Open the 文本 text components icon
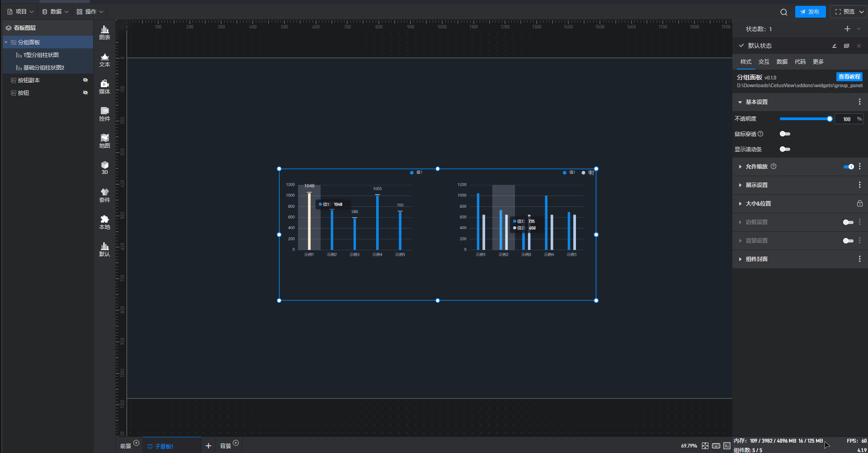This screenshot has height=453, width=868. [x=104, y=60]
